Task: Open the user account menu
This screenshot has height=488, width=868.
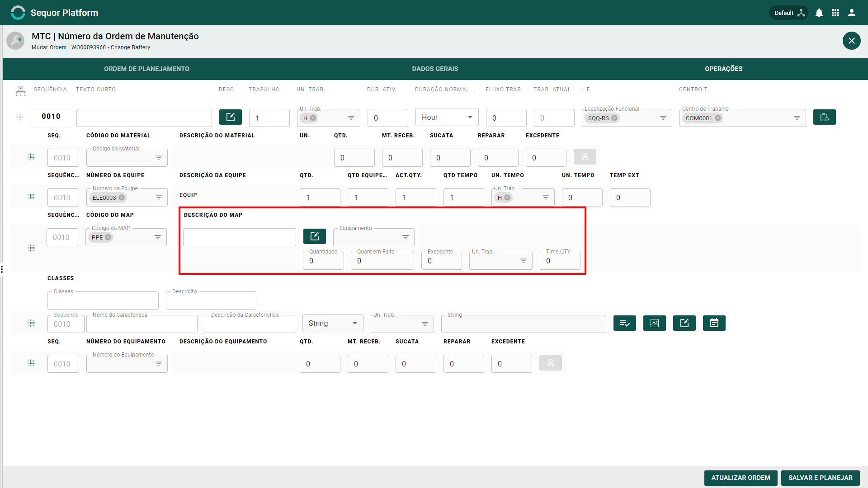Action: pyautogui.click(x=852, y=13)
